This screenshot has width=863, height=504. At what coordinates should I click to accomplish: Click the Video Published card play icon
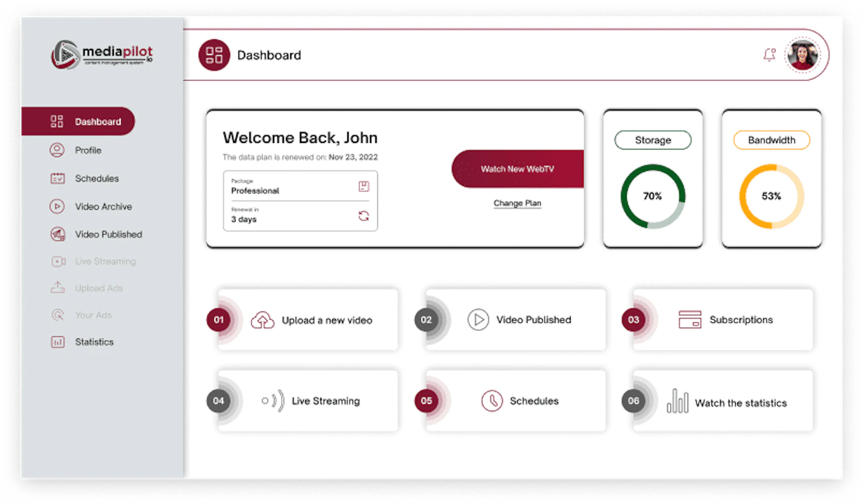click(478, 320)
